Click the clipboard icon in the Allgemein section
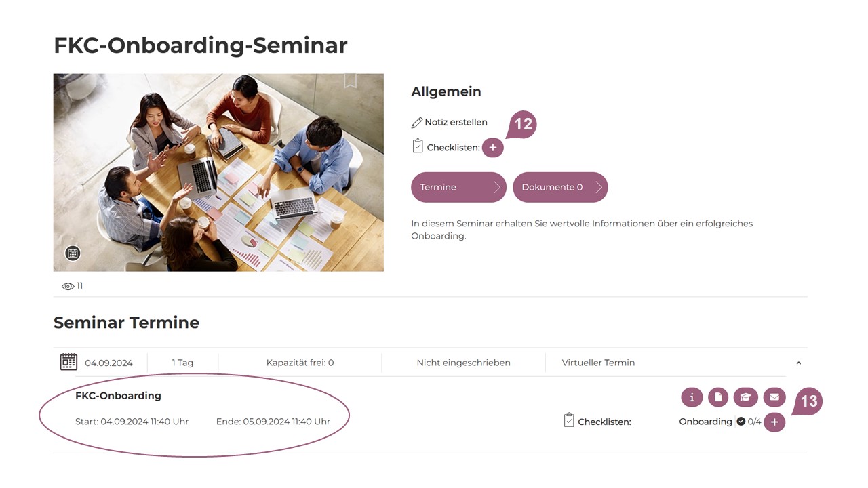 (x=418, y=146)
